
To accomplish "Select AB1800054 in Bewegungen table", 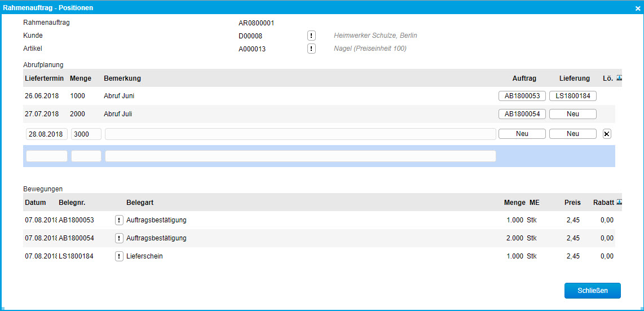I will click(76, 238).
